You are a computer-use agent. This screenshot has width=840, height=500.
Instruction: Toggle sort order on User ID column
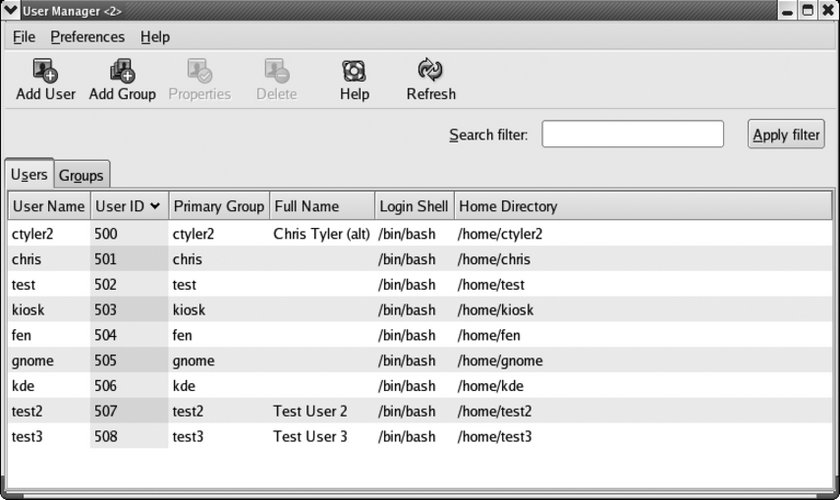coord(127,207)
